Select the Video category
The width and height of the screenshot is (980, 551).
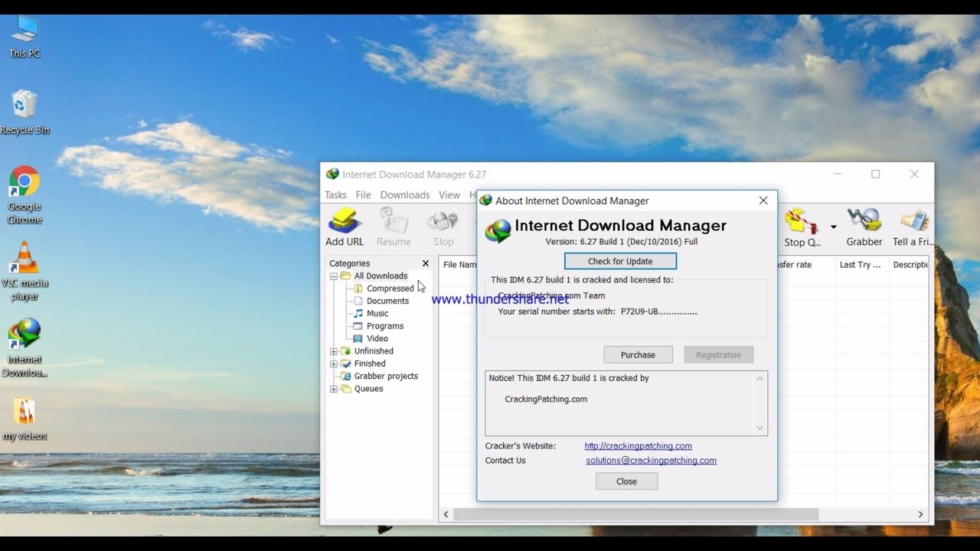[377, 338]
